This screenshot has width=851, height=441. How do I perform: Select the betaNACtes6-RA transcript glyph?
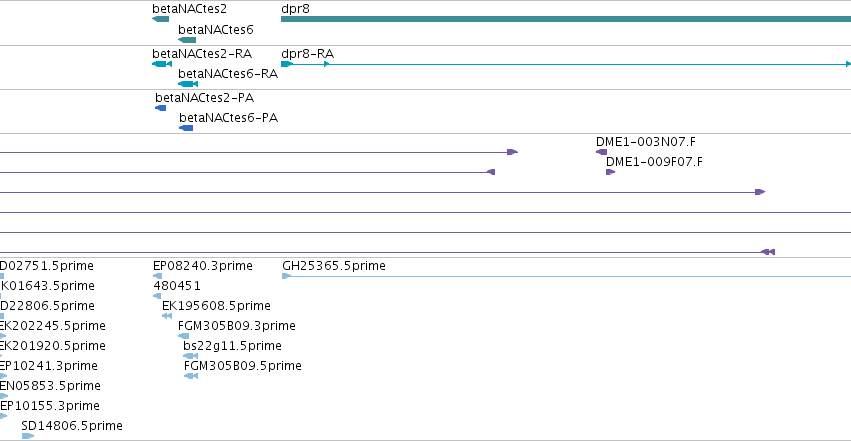pyautogui.click(x=188, y=84)
